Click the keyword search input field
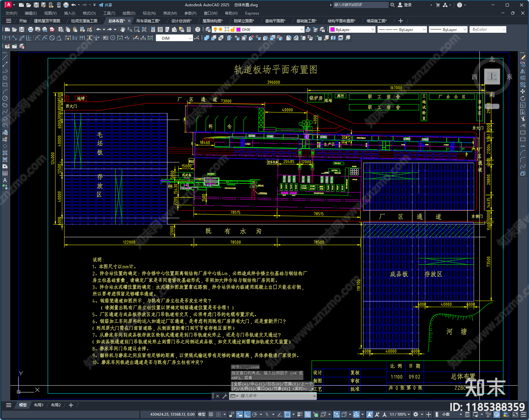The width and height of the screenshot is (529, 420). (361, 5)
